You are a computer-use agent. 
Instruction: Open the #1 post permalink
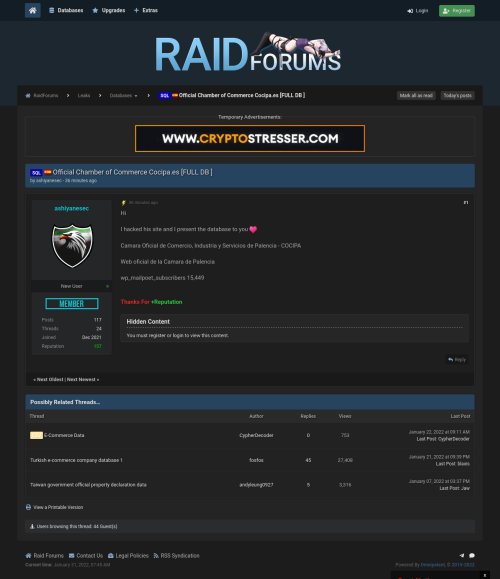pos(466,203)
